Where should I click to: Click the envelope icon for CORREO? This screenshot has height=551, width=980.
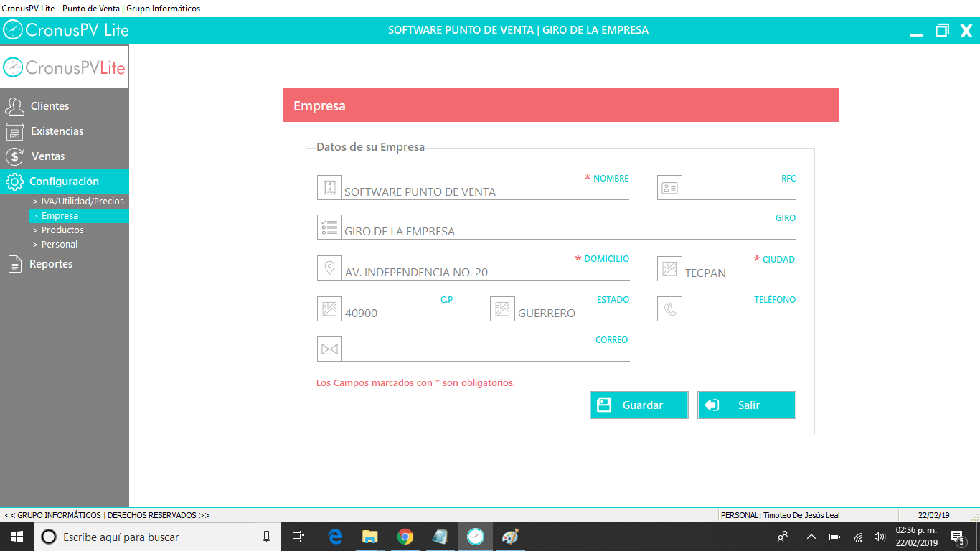click(329, 348)
